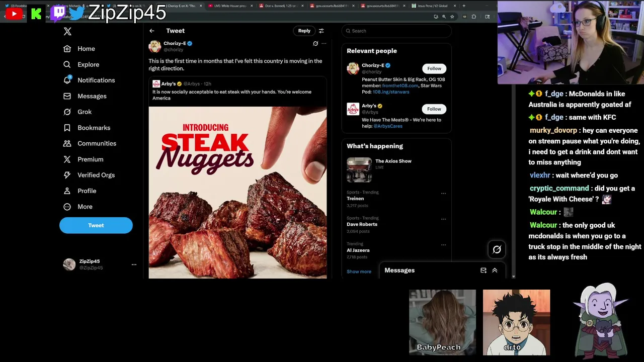
Task: Click the blue Twitter bird in the overlay
Action: [77, 13]
